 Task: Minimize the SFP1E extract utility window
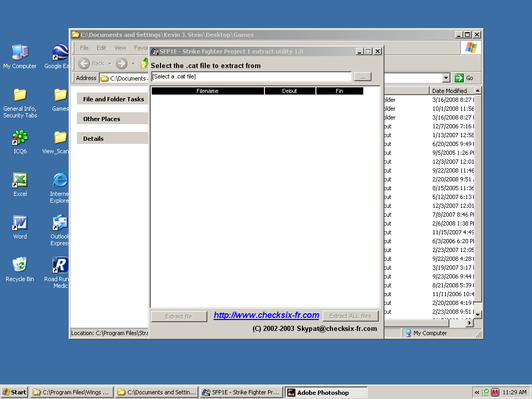360,51
